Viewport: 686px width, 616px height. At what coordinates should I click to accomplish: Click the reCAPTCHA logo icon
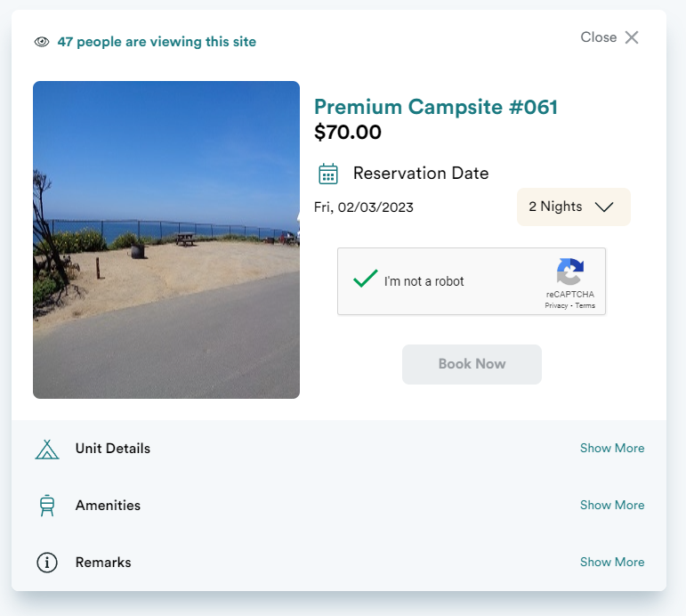click(570, 272)
